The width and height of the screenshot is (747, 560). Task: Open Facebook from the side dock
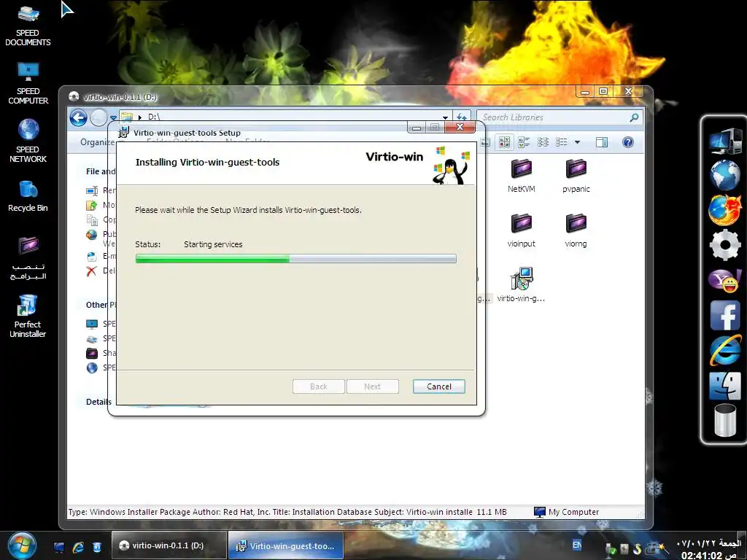click(724, 315)
